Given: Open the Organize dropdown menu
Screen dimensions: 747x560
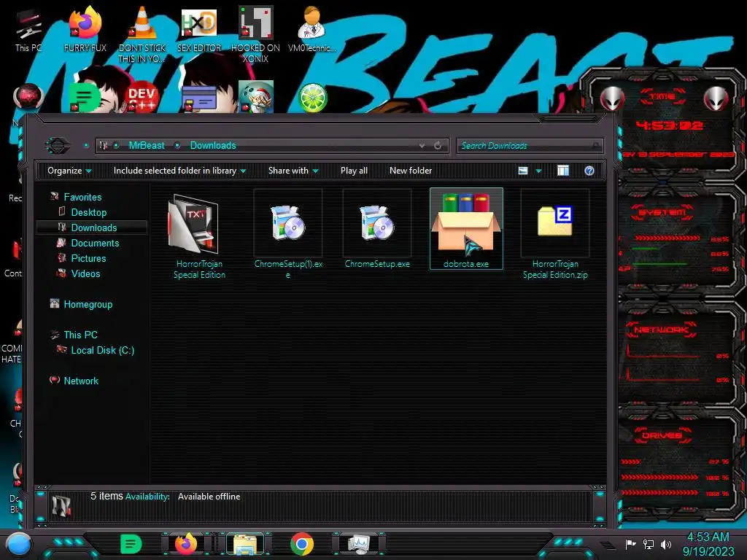Looking at the screenshot, I should [x=69, y=171].
